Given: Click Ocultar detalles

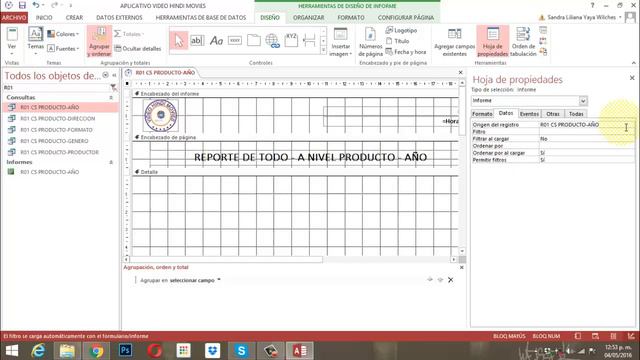Looking at the screenshot, I should pos(138,49).
